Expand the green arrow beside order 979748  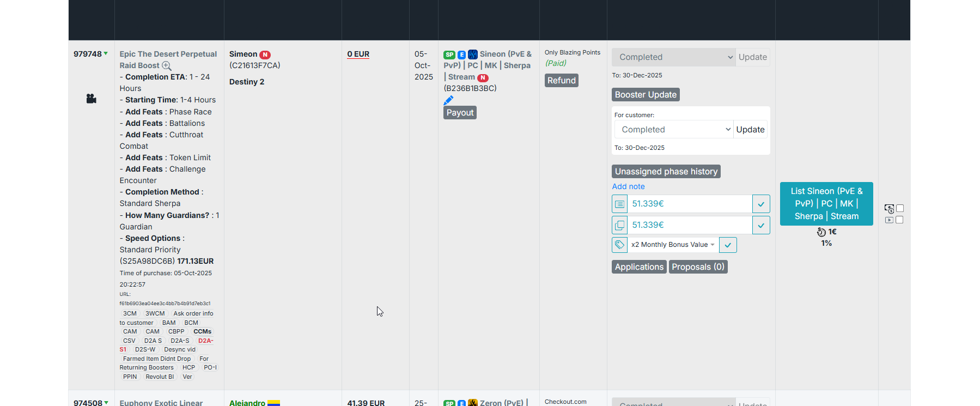106,53
